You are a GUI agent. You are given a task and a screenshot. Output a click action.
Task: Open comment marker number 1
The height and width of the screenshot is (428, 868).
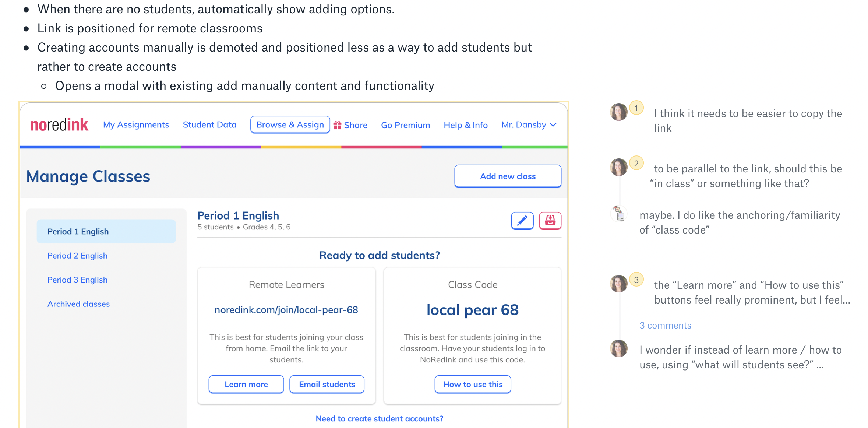pyautogui.click(x=636, y=108)
